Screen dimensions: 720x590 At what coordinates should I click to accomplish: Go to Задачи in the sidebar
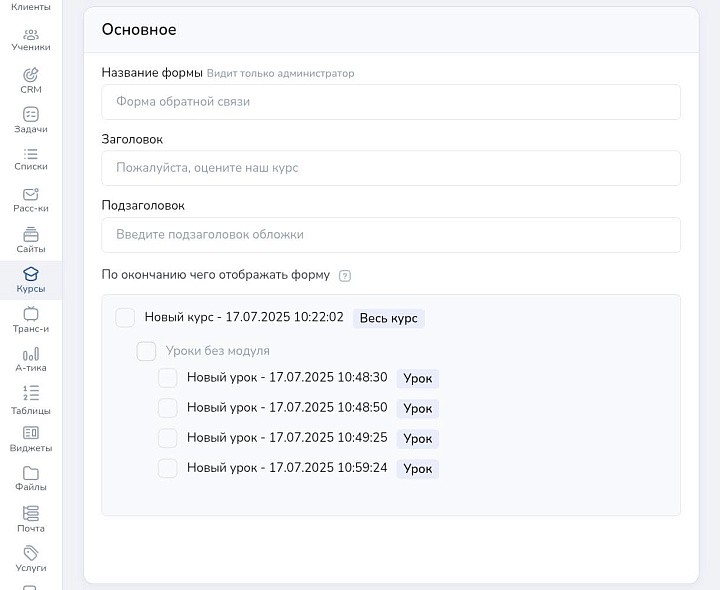(x=30, y=115)
